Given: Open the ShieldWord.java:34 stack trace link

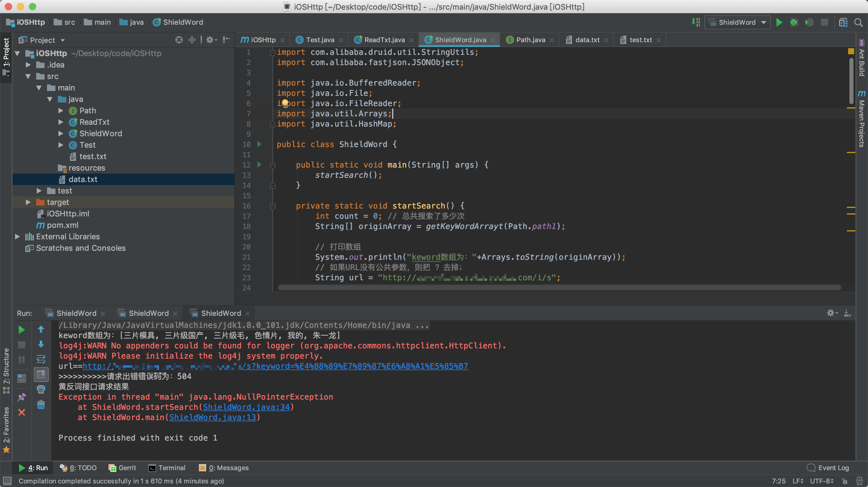Looking at the screenshot, I should tap(246, 407).
